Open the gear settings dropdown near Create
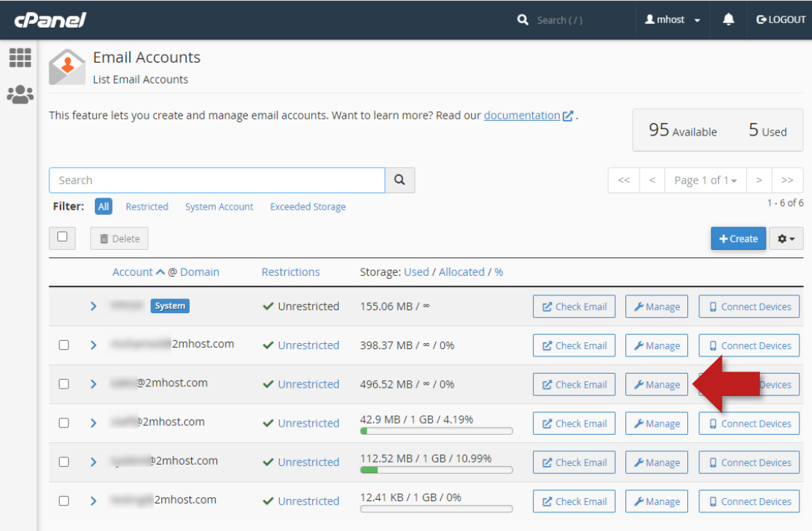812x531 pixels. pyautogui.click(x=786, y=239)
